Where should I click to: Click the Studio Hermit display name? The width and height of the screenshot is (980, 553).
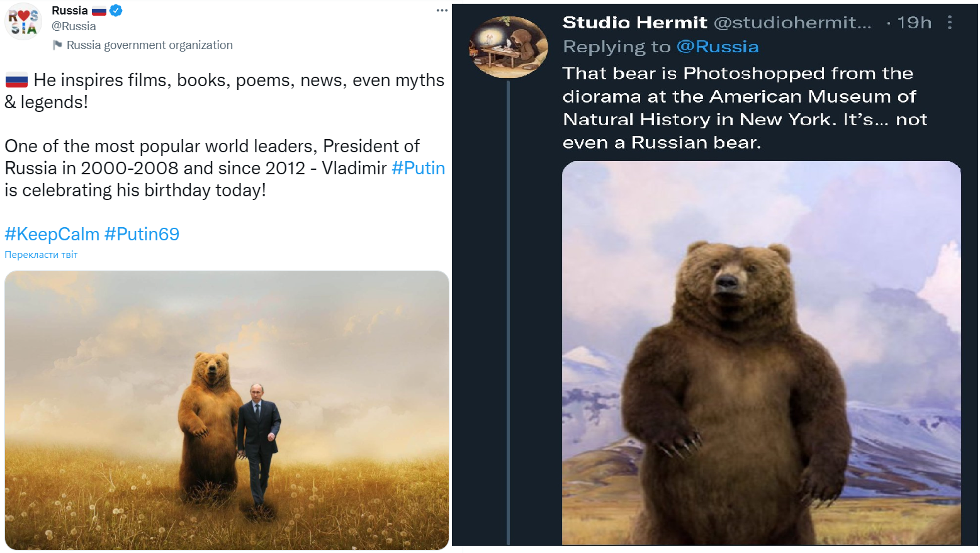pos(634,23)
